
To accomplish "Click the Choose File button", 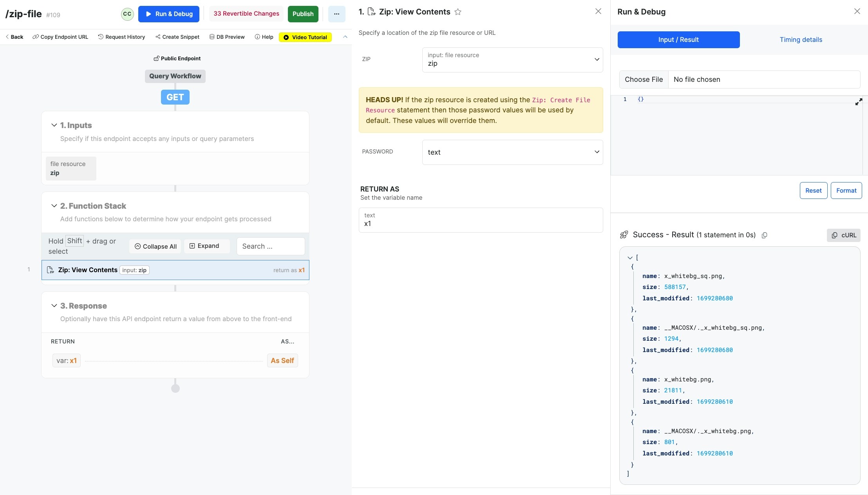I will tap(644, 79).
